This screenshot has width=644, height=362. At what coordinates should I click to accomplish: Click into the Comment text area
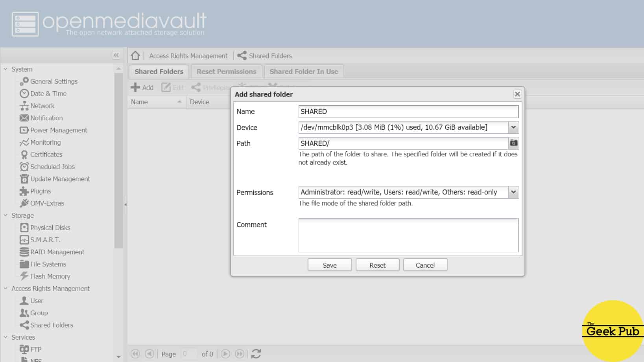pyautogui.click(x=408, y=235)
